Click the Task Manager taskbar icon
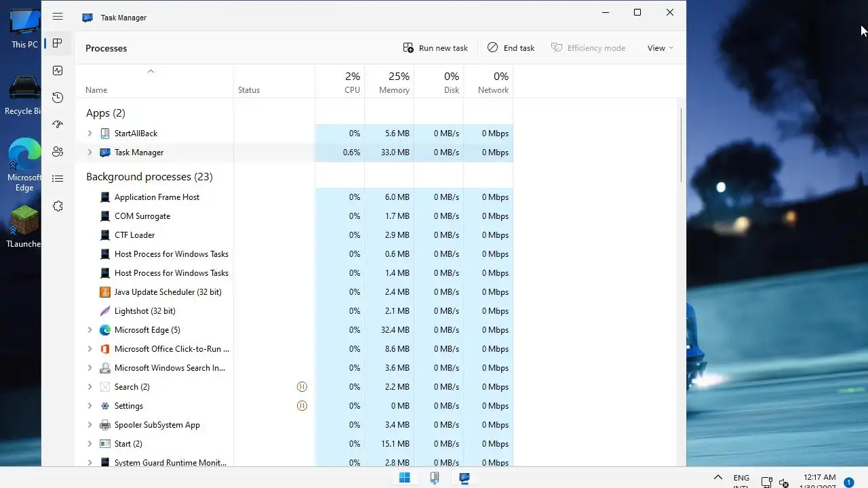868x488 pixels. pyautogui.click(x=465, y=478)
